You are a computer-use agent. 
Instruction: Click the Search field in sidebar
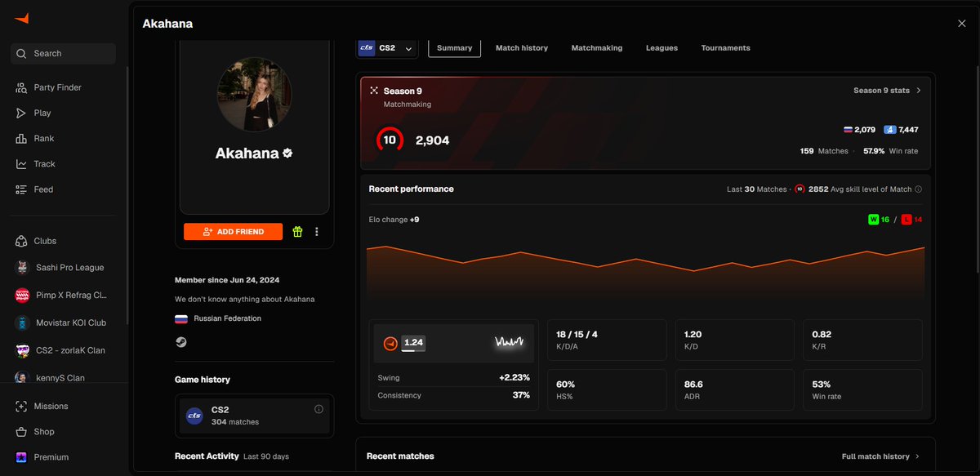pyautogui.click(x=63, y=54)
